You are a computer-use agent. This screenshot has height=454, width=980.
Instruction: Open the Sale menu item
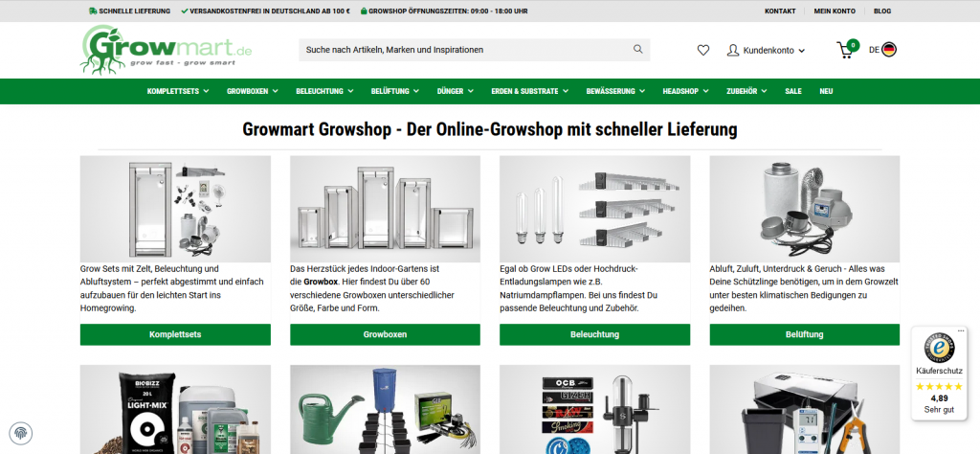[x=792, y=91]
